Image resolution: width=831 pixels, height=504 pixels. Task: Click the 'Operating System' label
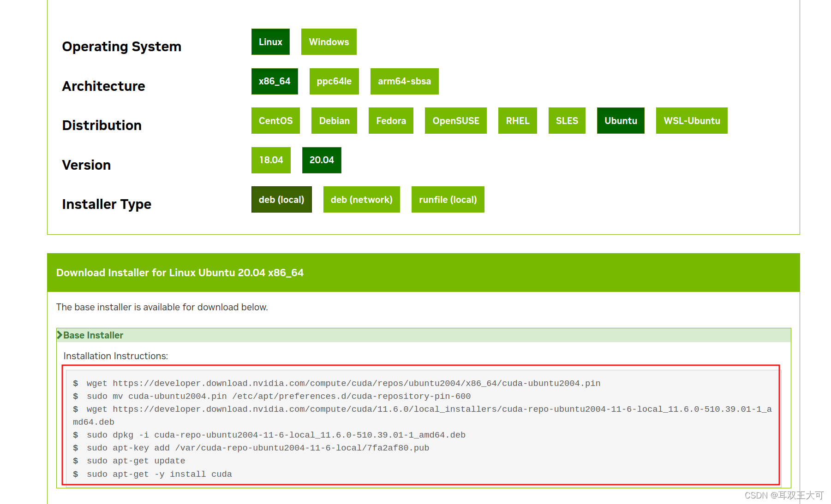pos(121,47)
